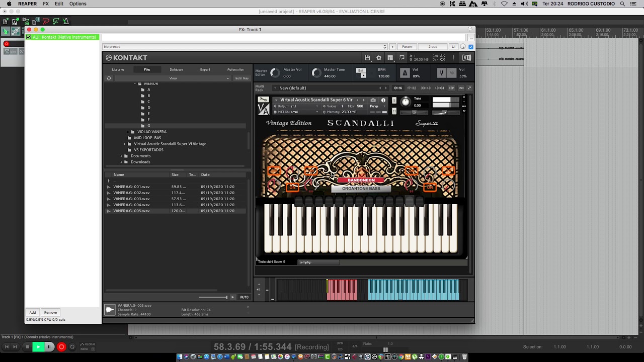Image resolution: width=644 pixels, height=362 pixels.
Task: Open Kontakt options gear icon
Action: (x=379, y=58)
